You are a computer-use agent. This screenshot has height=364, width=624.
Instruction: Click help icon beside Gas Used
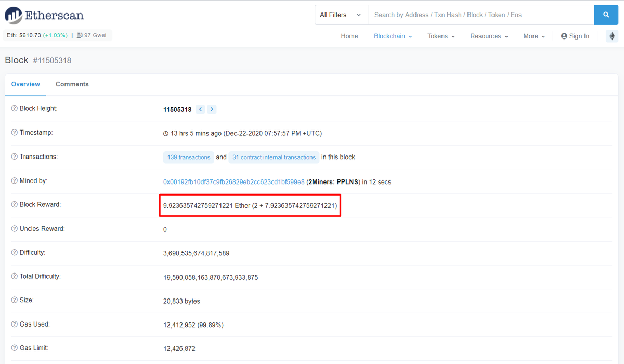[x=15, y=324]
